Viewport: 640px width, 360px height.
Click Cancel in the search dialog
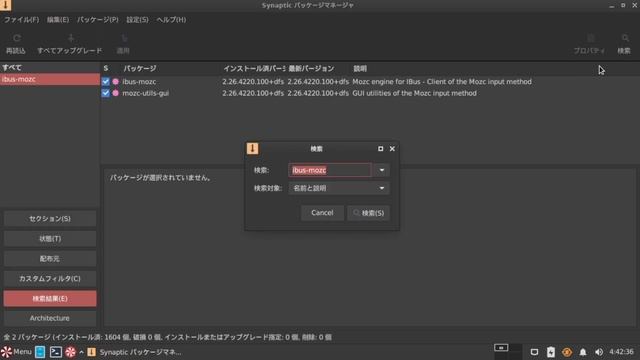coord(322,213)
